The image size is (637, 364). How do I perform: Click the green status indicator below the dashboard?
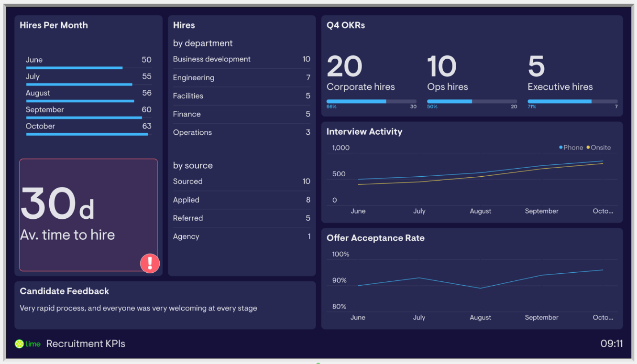pyautogui.click(x=318, y=363)
